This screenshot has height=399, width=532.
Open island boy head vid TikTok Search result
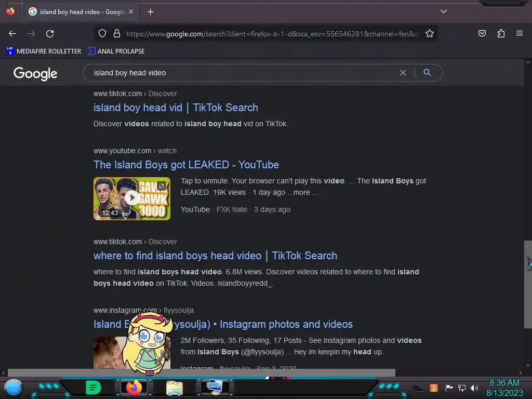click(176, 108)
